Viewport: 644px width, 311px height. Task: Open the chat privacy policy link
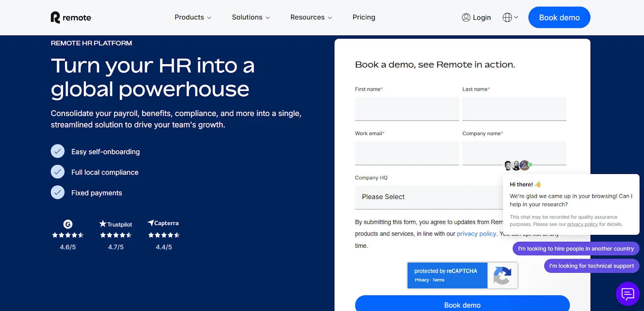(x=582, y=224)
